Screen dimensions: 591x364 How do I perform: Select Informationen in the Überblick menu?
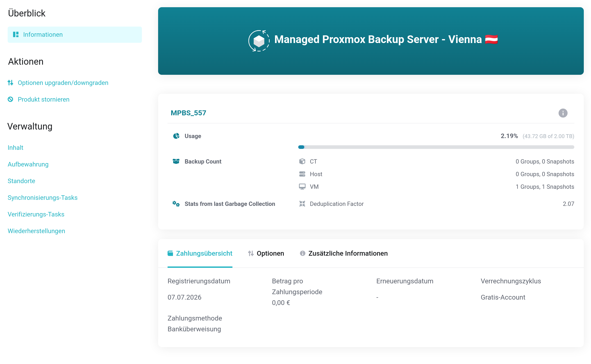tap(75, 35)
